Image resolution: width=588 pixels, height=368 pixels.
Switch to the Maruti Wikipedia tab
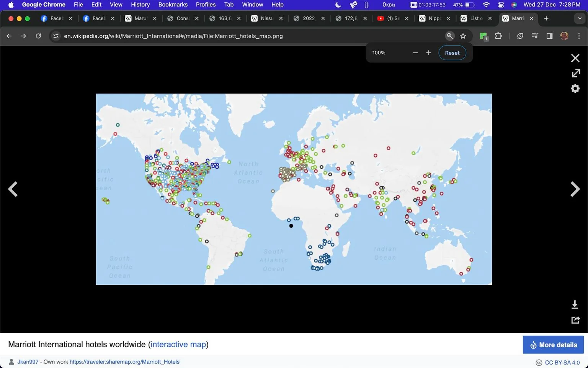click(x=140, y=18)
